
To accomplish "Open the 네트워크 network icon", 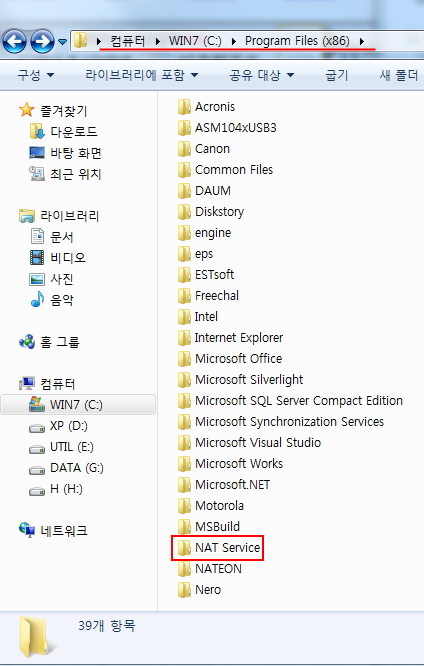I will (x=27, y=530).
